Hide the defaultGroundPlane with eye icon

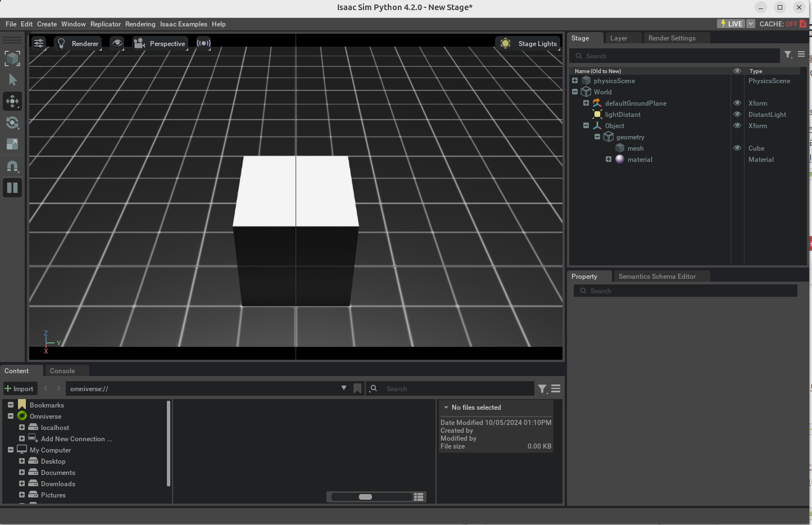tap(737, 103)
